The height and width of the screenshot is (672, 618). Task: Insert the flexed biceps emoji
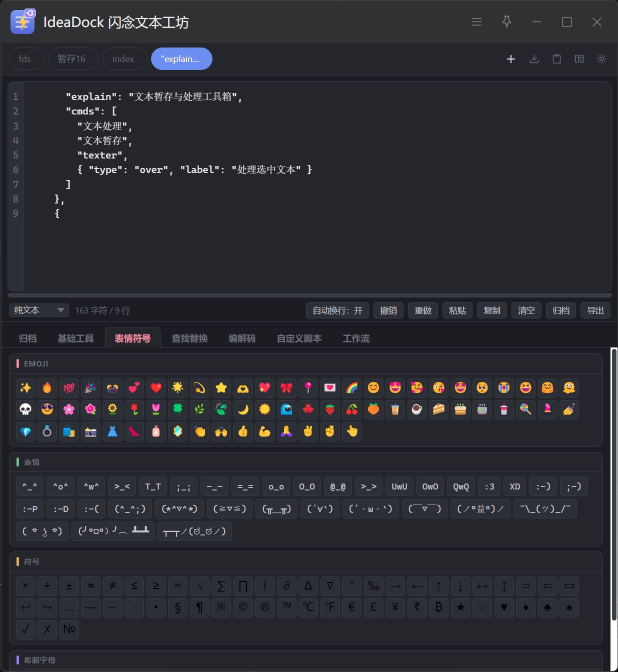click(265, 431)
